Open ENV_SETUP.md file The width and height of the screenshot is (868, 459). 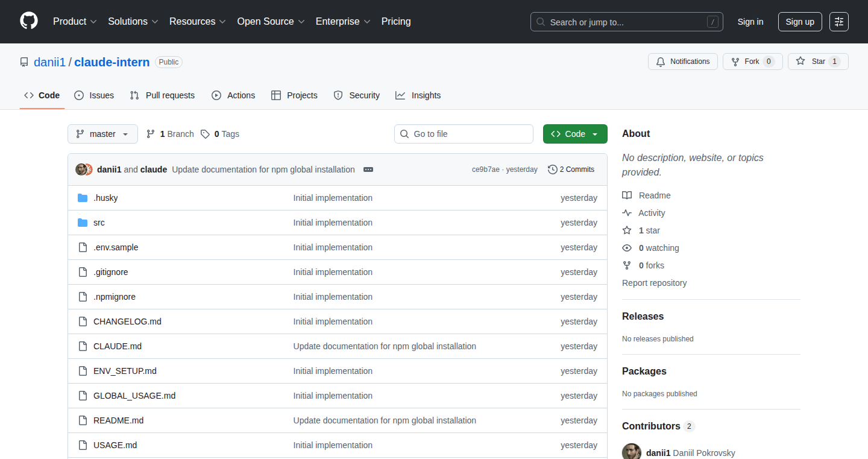pyautogui.click(x=125, y=371)
